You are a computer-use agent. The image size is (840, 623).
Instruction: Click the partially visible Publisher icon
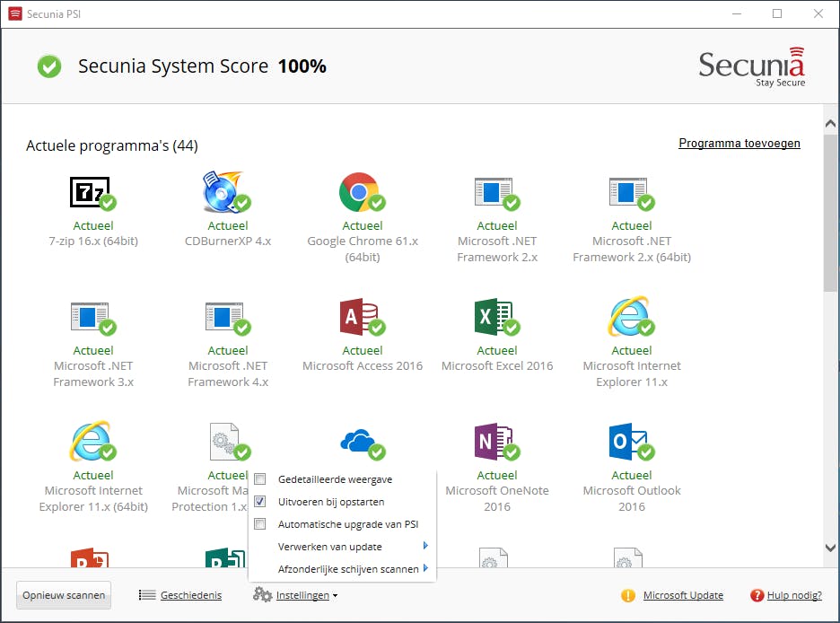(225, 557)
